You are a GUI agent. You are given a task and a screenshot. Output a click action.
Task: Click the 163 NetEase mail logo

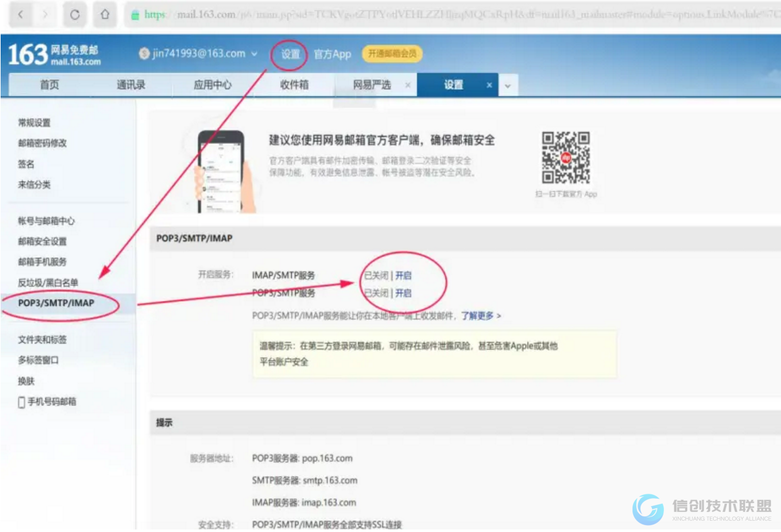click(x=54, y=55)
